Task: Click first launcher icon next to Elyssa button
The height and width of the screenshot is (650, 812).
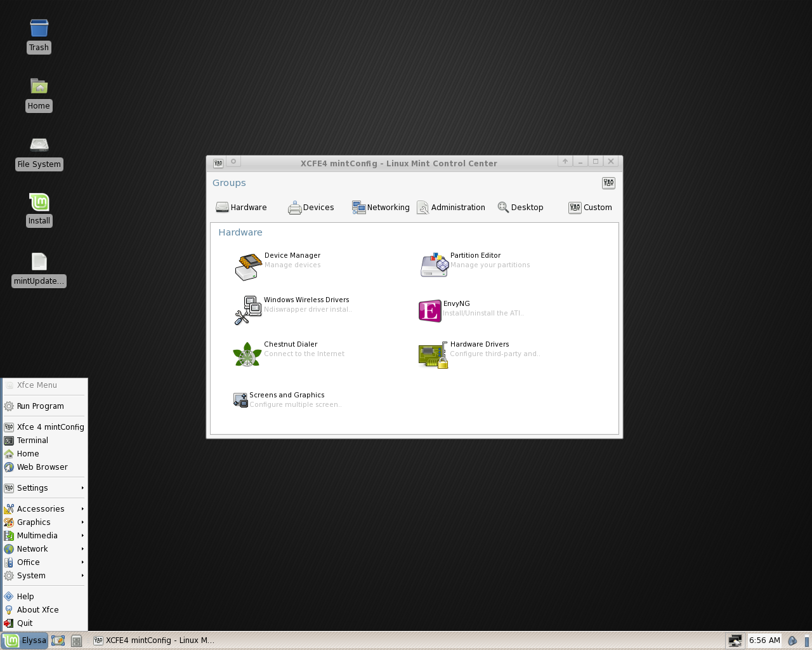Action: (x=58, y=640)
